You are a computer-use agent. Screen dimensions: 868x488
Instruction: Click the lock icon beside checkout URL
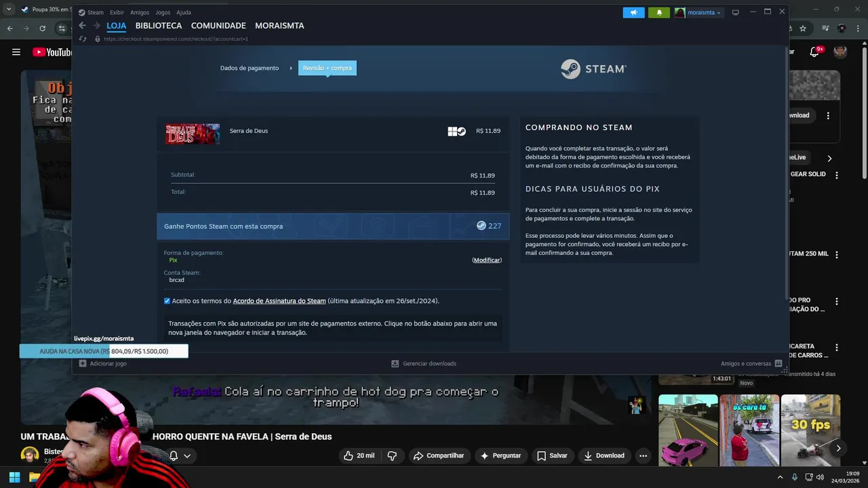tap(98, 39)
